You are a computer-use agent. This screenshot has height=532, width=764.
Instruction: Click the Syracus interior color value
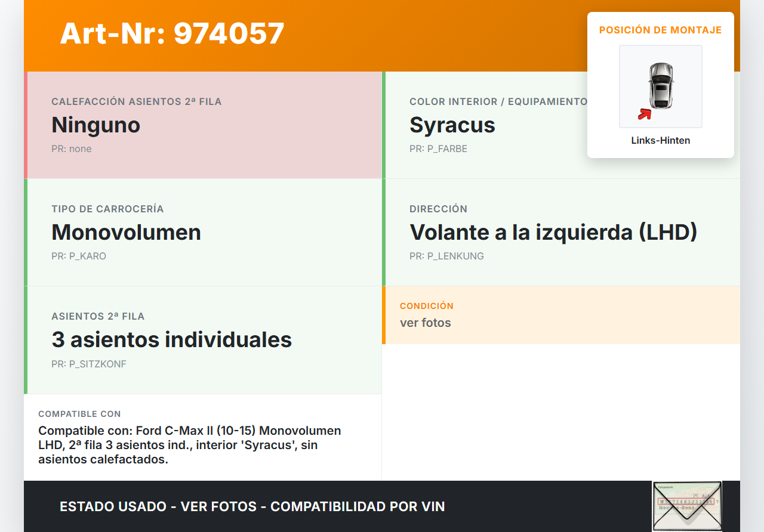(452, 125)
